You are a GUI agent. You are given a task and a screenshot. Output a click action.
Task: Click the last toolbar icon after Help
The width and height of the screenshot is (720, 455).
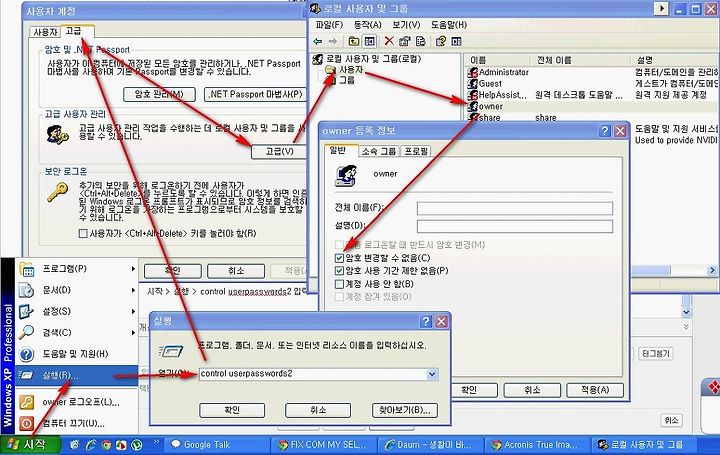(456, 41)
